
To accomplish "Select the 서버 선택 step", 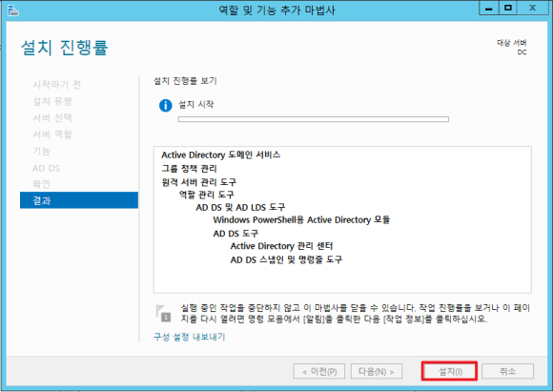I will point(52,117).
